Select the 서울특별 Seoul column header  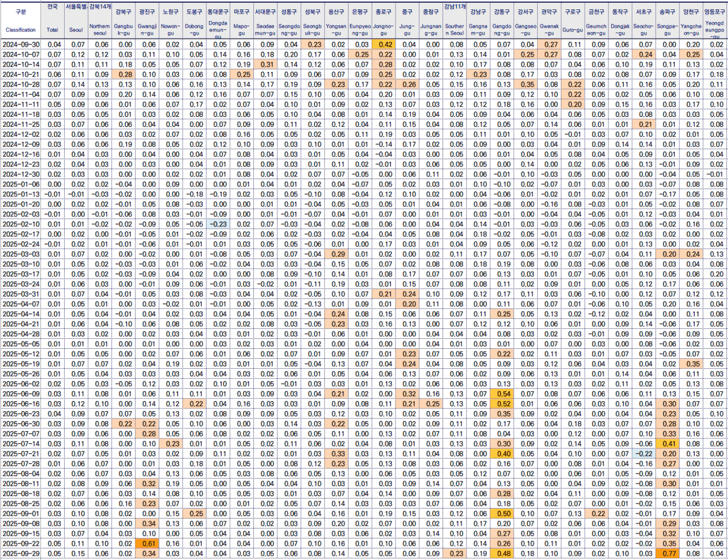[x=76, y=20]
